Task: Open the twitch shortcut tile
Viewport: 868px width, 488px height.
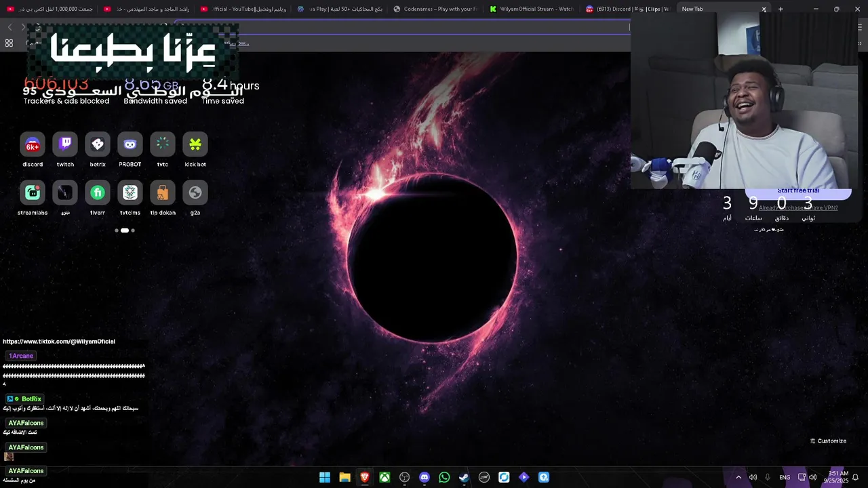Action: point(65,144)
